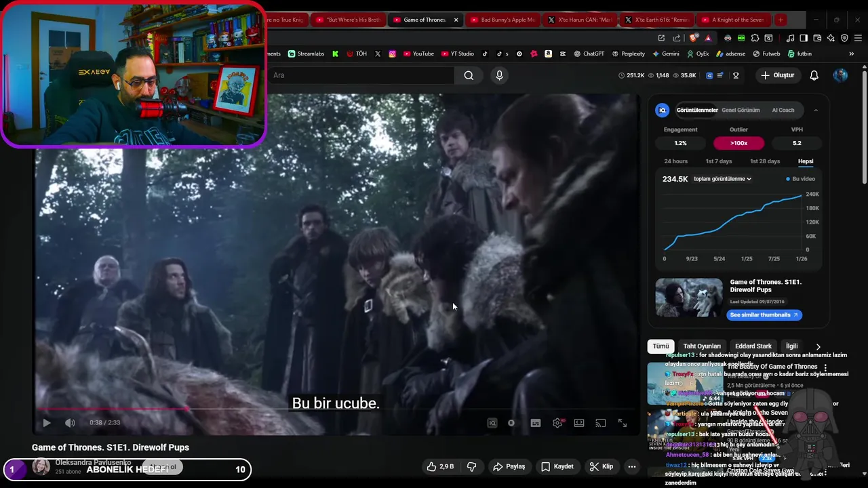Click the vidIQ trophy icon in header

coord(736,75)
